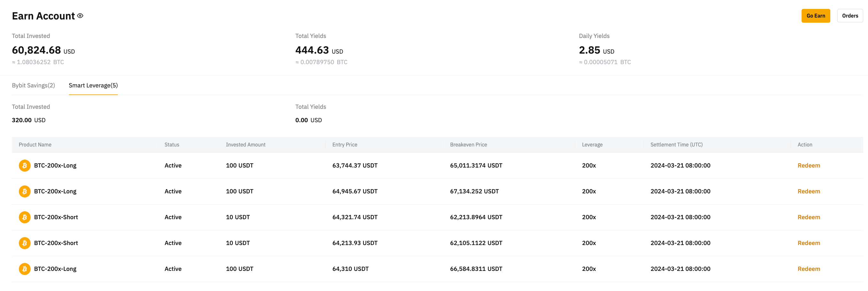Screen dimensions: 868x291
Task: Click the Bitcoin icon in the last row
Action: (25, 269)
